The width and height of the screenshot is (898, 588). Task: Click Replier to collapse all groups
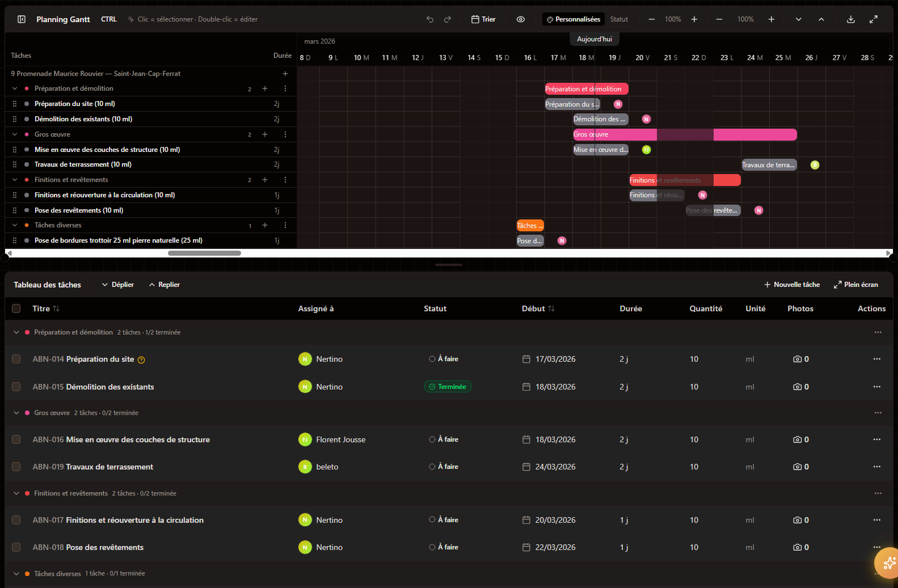pyautogui.click(x=165, y=285)
